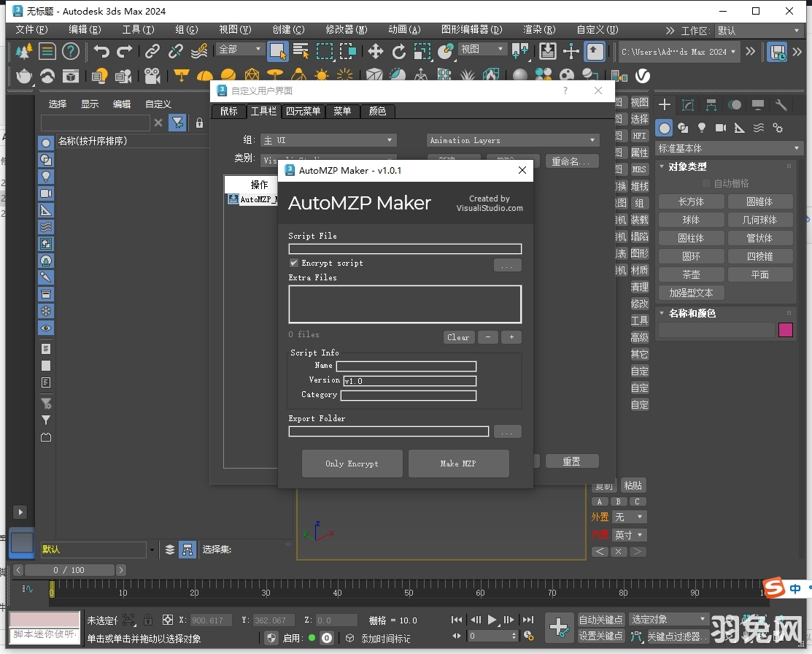Open the Cameras creation icon

(722, 128)
